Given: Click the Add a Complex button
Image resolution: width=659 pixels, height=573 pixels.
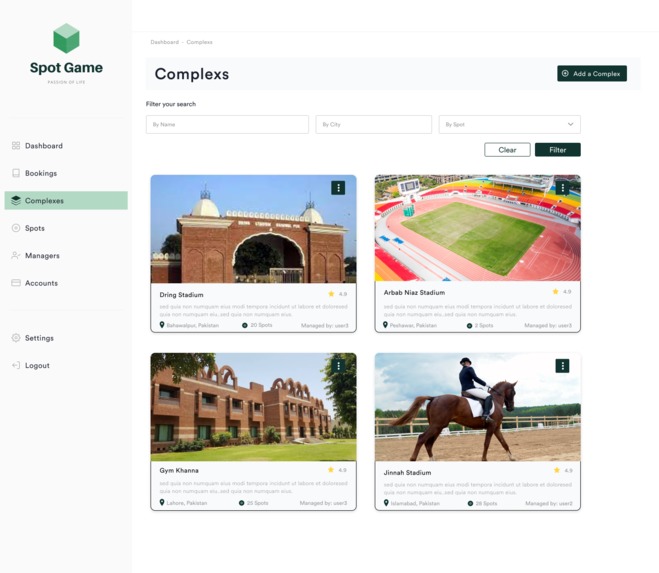Looking at the screenshot, I should (x=592, y=74).
